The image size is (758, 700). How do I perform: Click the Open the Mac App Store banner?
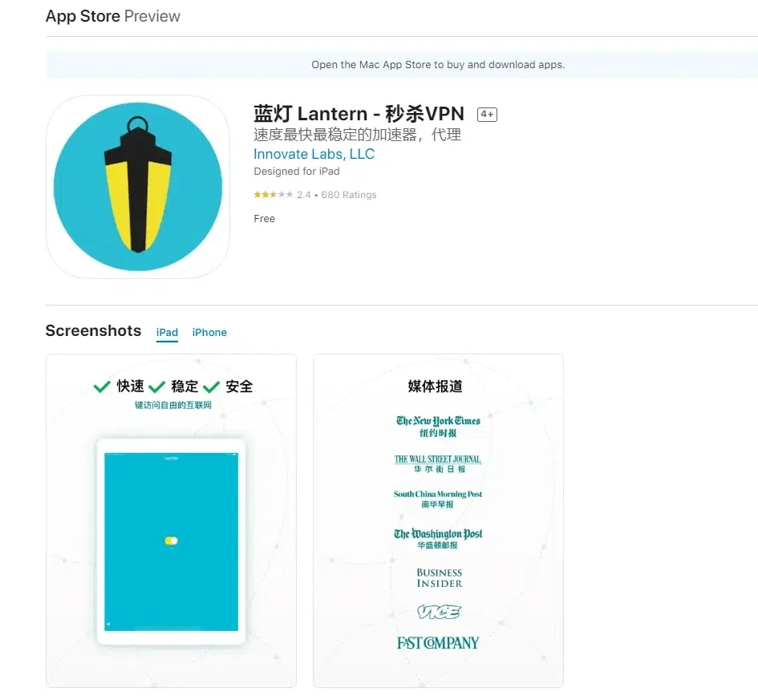(x=438, y=65)
